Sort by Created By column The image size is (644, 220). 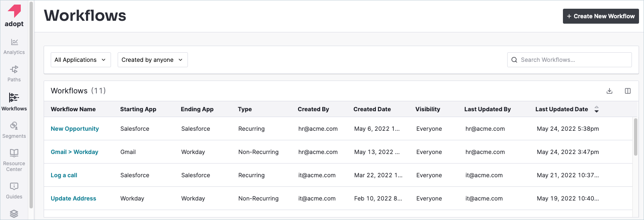pos(313,109)
